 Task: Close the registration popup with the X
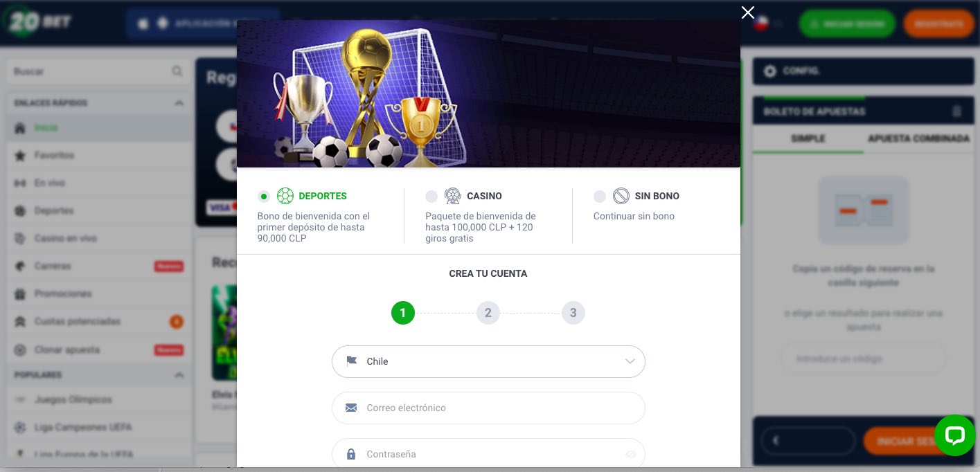[x=747, y=12]
